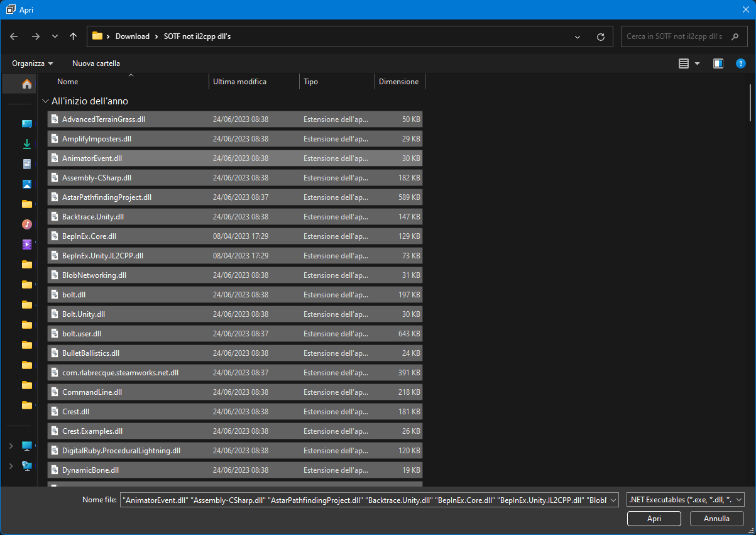Expand the This PC entry at sidebar bottom
The image size is (756, 535).
click(x=11, y=446)
